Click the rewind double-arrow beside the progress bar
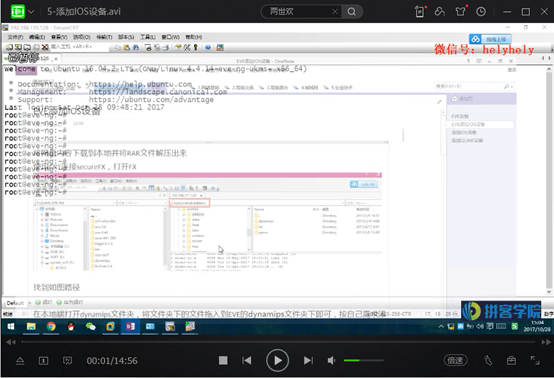Screen dimensions: 554x378 pyautogui.click(x=11, y=342)
